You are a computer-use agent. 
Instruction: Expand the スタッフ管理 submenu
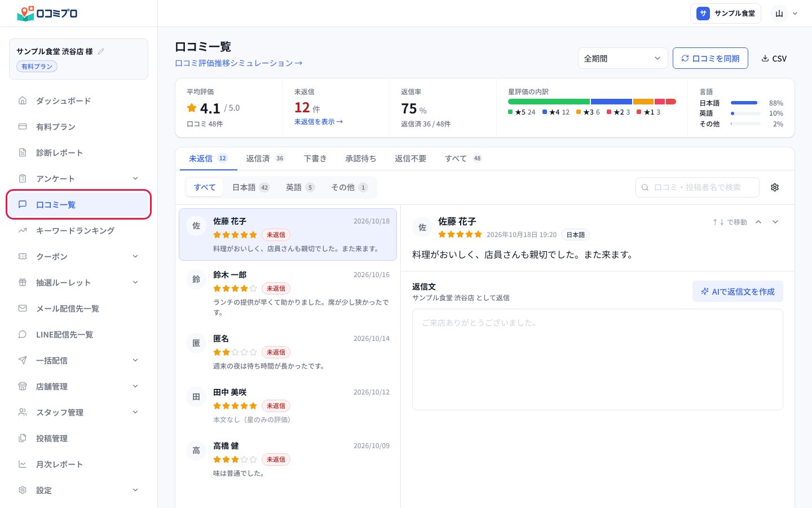tap(135, 412)
